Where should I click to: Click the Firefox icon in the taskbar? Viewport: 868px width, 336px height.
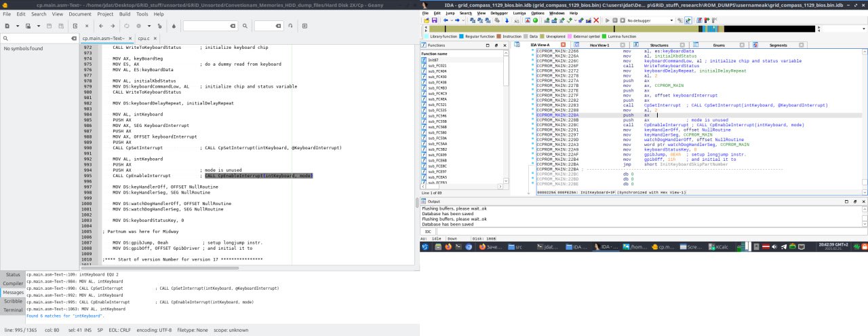point(449,248)
